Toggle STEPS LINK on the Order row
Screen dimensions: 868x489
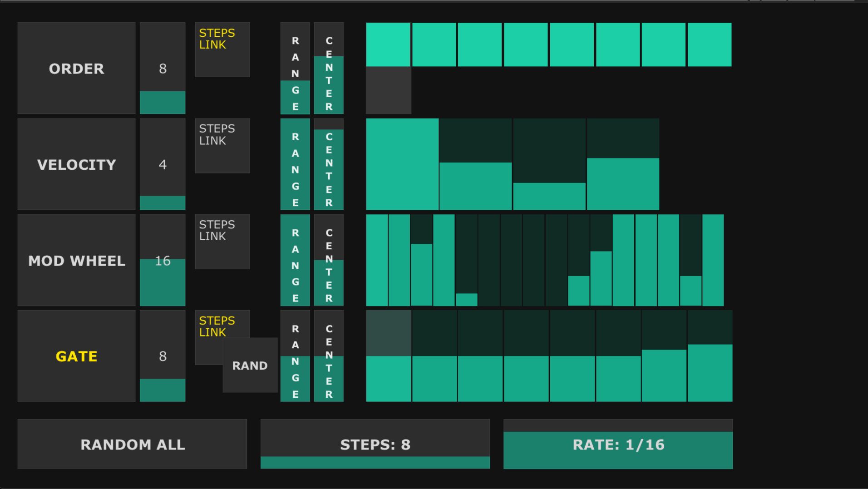coord(222,49)
